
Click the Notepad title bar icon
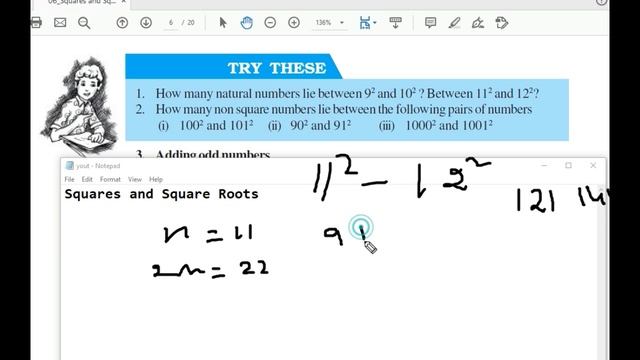(70, 165)
